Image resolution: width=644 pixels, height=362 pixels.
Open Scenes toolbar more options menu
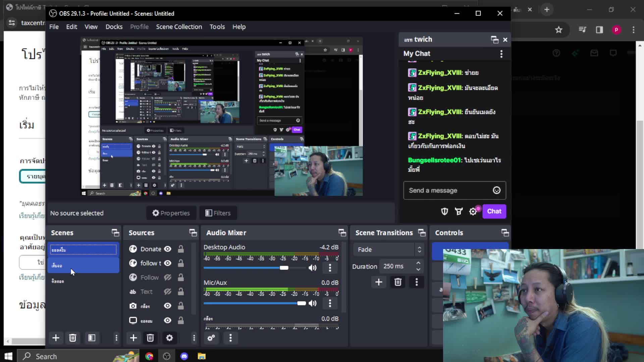click(116, 338)
